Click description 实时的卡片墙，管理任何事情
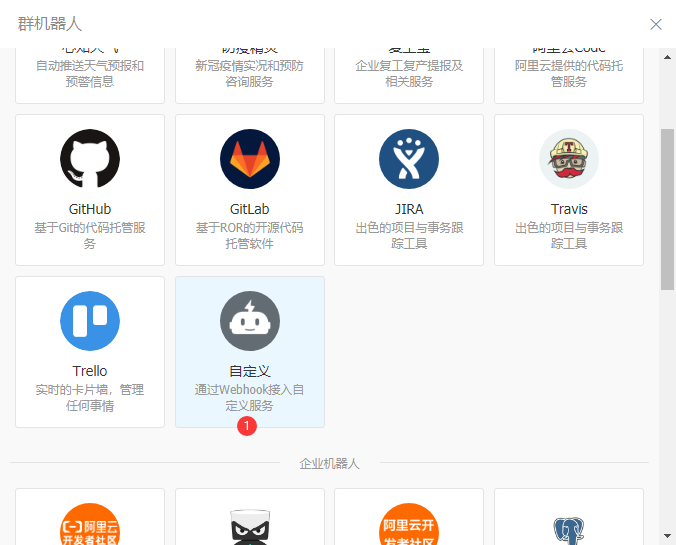 pyautogui.click(x=90, y=398)
